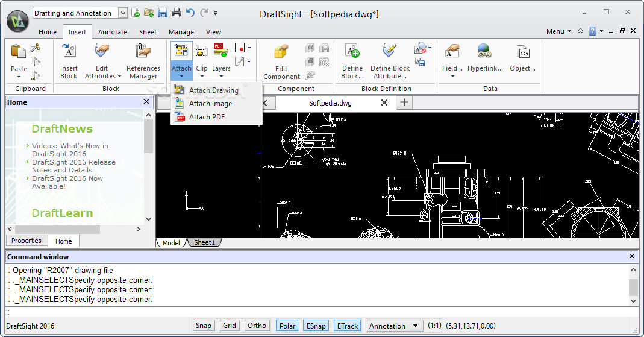The image size is (644, 337).
Task: Click the Paste clipboard icon
Action: (19, 52)
